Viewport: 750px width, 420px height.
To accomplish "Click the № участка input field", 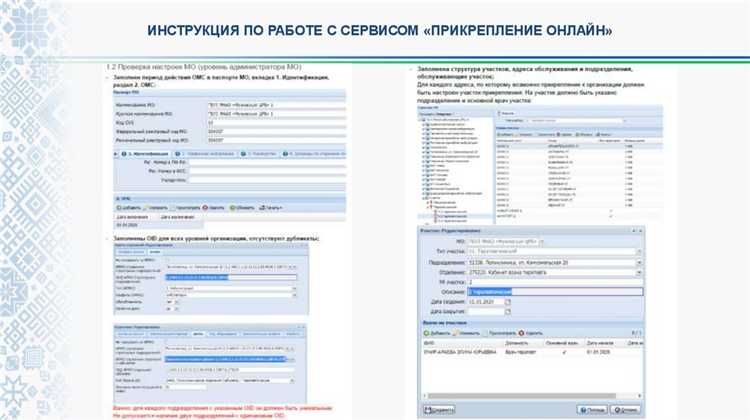I will coord(555,282).
